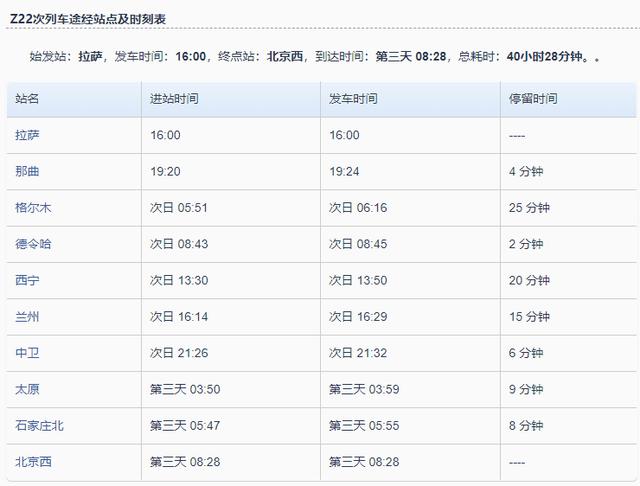The image size is (640, 486).
Task: Click the 第三天 03:50 arrival time cell
Action: point(185,389)
